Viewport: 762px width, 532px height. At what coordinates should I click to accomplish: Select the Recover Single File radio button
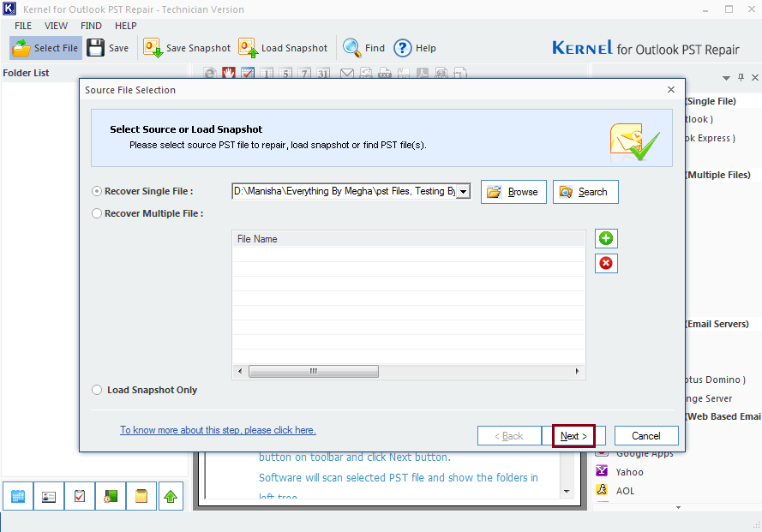point(97,191)
